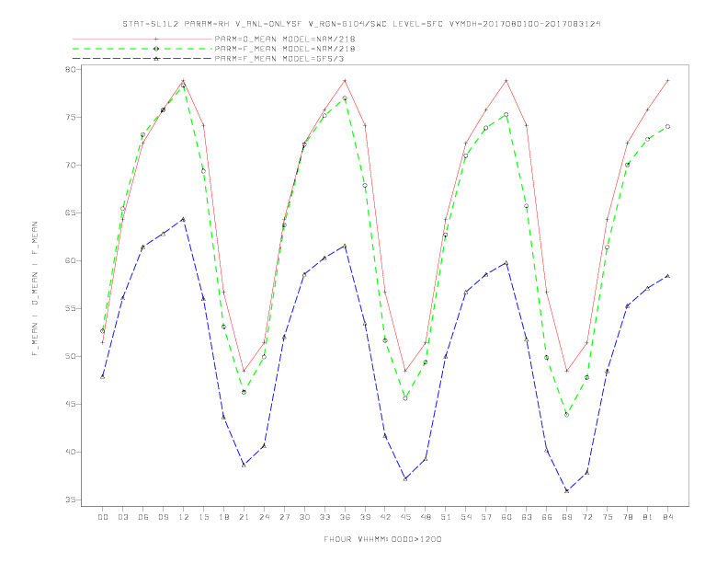Click x-axis forecast hour label 78
Screen dimensions: 728x563
tap(627, 517)
